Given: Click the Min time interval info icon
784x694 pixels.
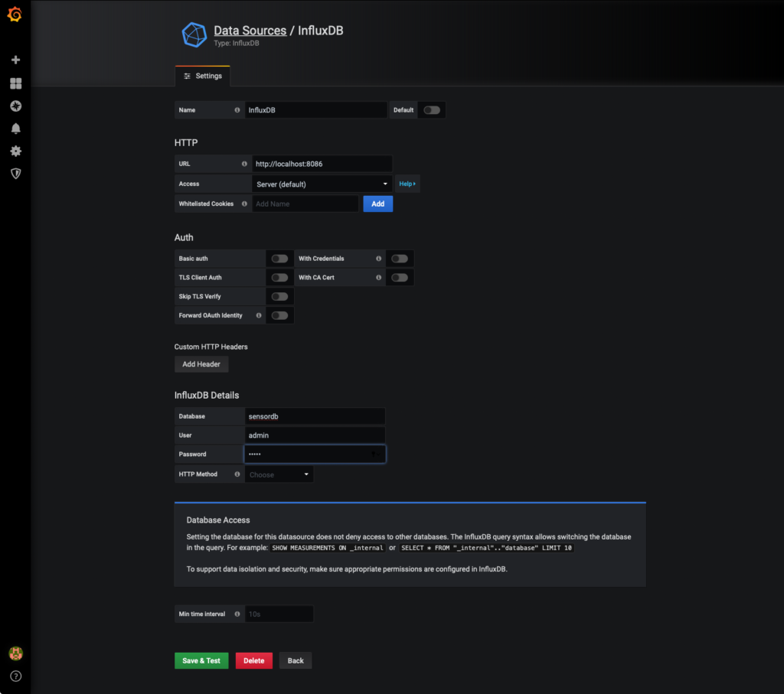Looking at the screenshot, I should (237, 614).
